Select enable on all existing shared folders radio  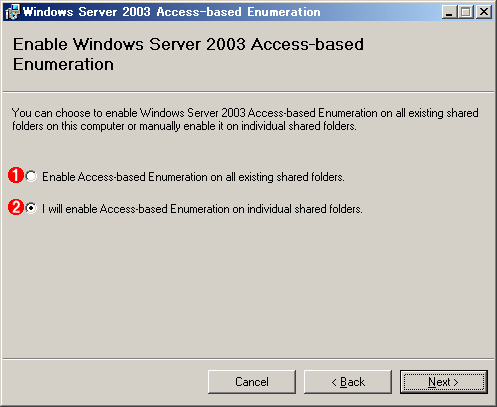coord(31,176)
